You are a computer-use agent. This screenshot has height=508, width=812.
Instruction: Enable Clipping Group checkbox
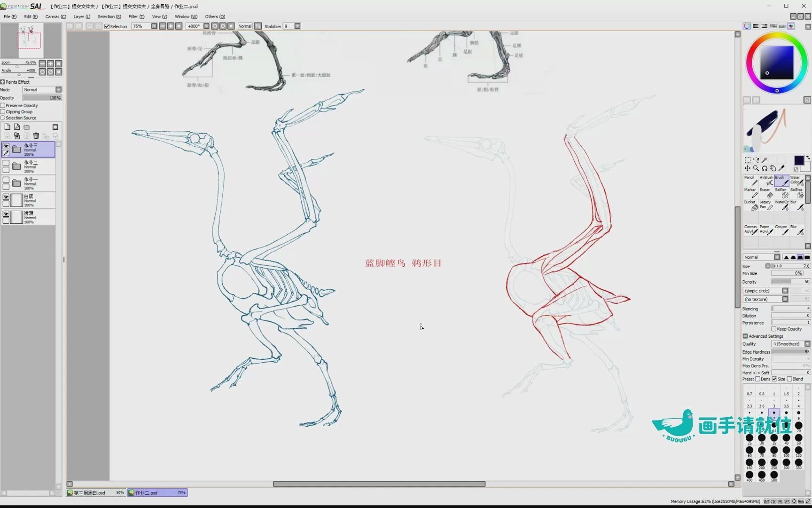(3, 111)
